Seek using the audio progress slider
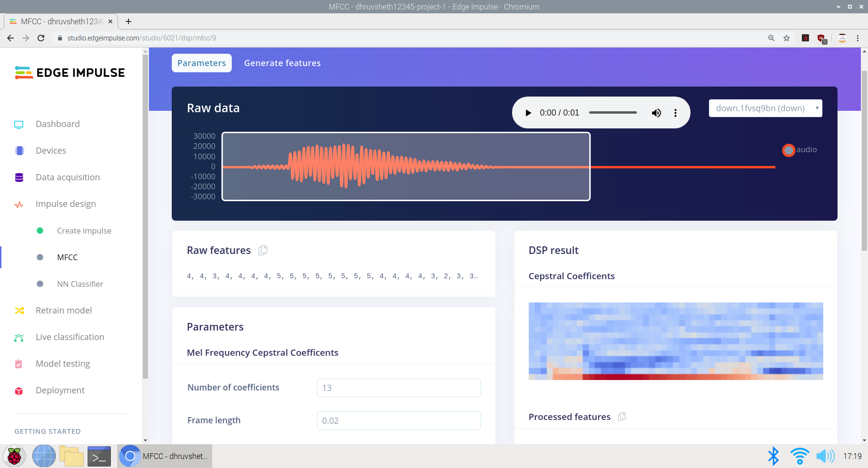The width and height of the screenshot is (868, 468). point(612,113)
